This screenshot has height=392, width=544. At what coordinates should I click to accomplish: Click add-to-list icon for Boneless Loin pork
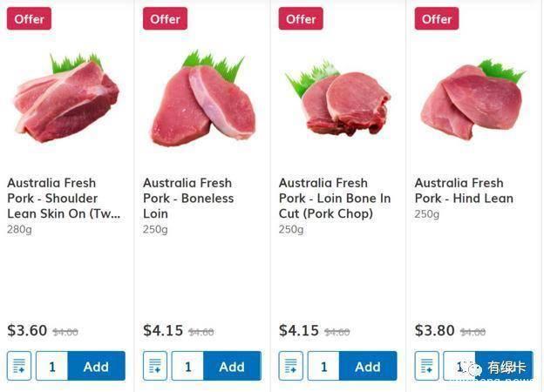pyautogui.click(x=155, y=367)
